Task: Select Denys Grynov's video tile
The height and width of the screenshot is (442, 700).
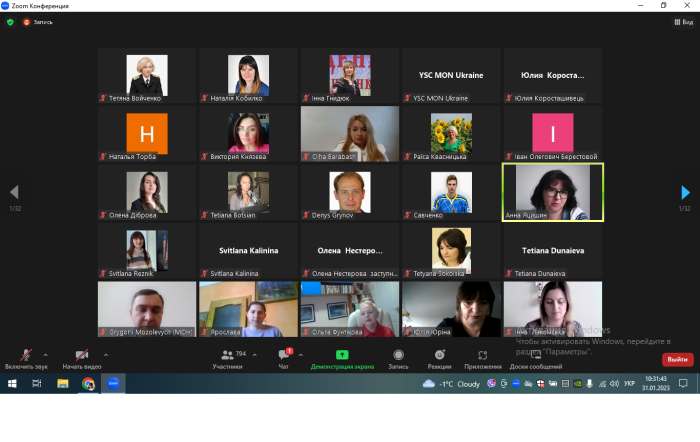Action: click(349, 191)
